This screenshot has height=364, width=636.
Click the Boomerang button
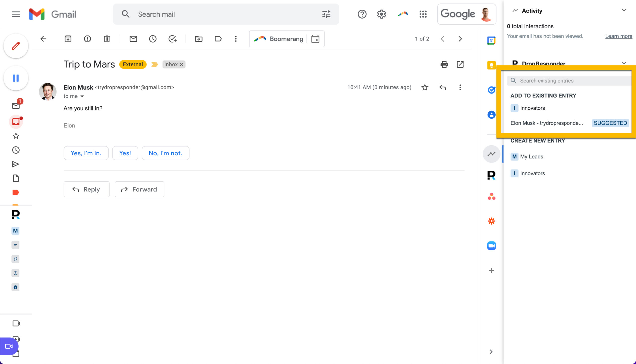click(278, 39)
